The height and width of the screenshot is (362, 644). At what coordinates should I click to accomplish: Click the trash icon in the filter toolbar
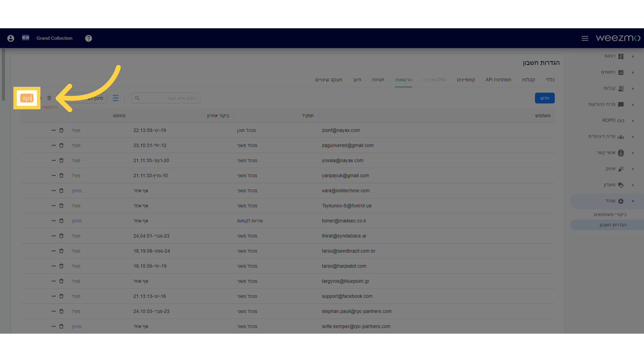click(49, 98)
